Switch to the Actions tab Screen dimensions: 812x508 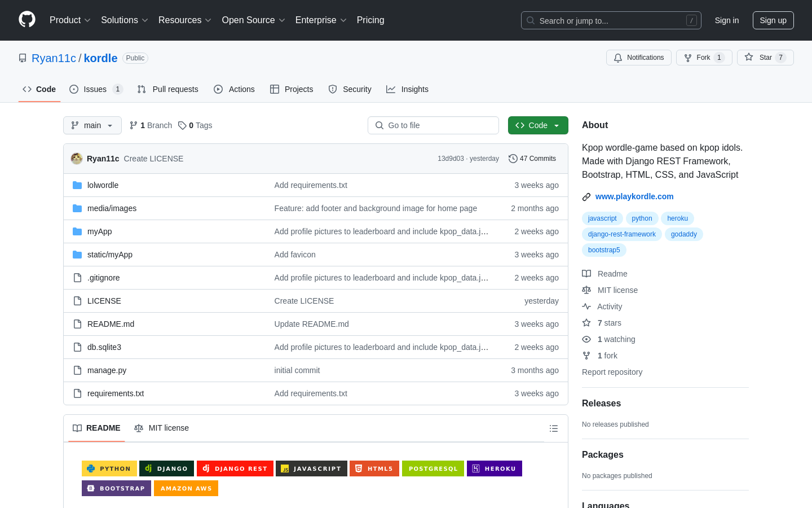point(235,89)
